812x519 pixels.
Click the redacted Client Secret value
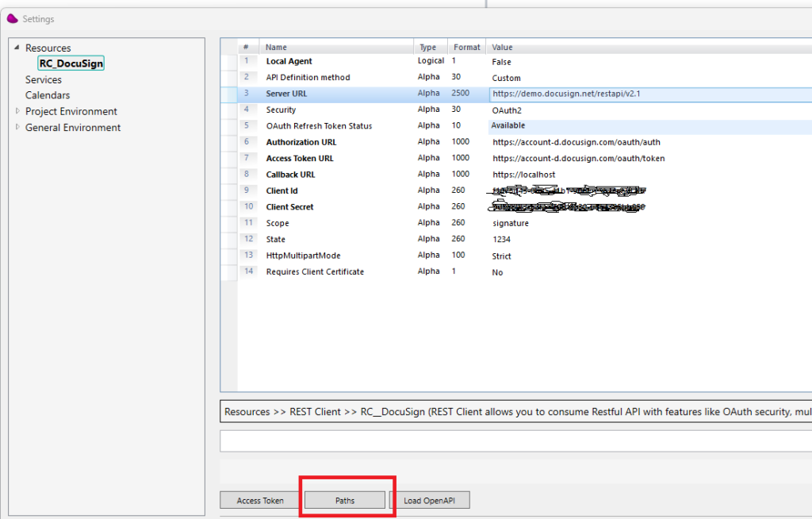click(567, 207)
